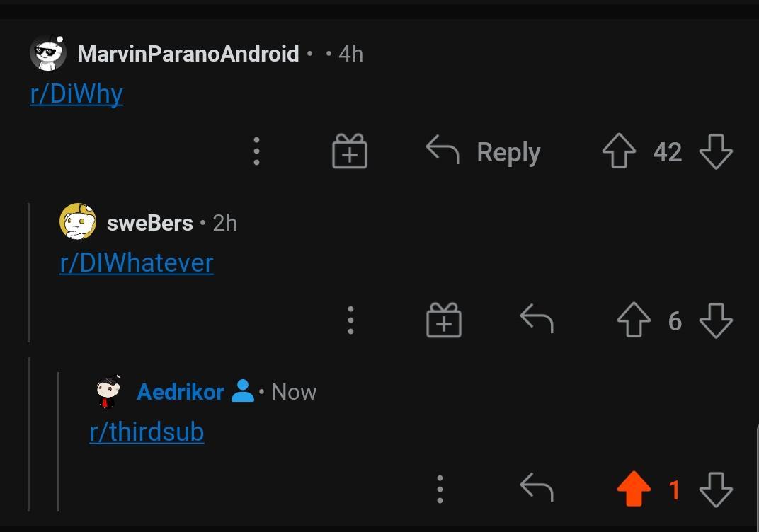Click Reply under the r/DiWhy comment
The height and width of the screenshot is (532, 759).
tap(483, 151)
